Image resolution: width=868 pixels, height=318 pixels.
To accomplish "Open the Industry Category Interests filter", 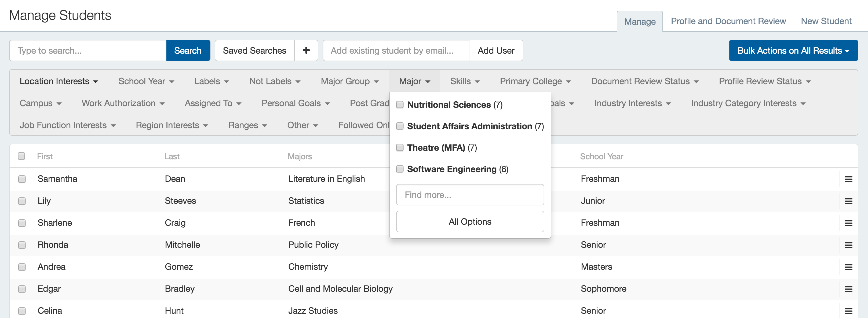I will pos(748,103).
